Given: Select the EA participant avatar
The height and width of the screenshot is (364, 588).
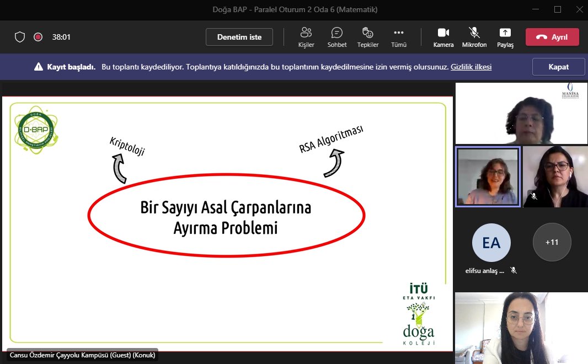Looking at the screenshot, I should [491, 242].
